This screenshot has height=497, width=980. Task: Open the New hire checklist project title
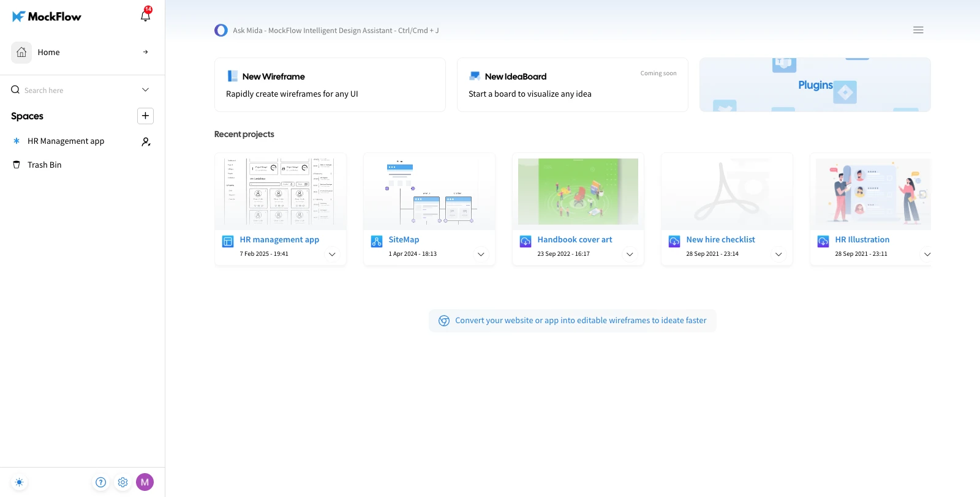(x=720, y=239)
